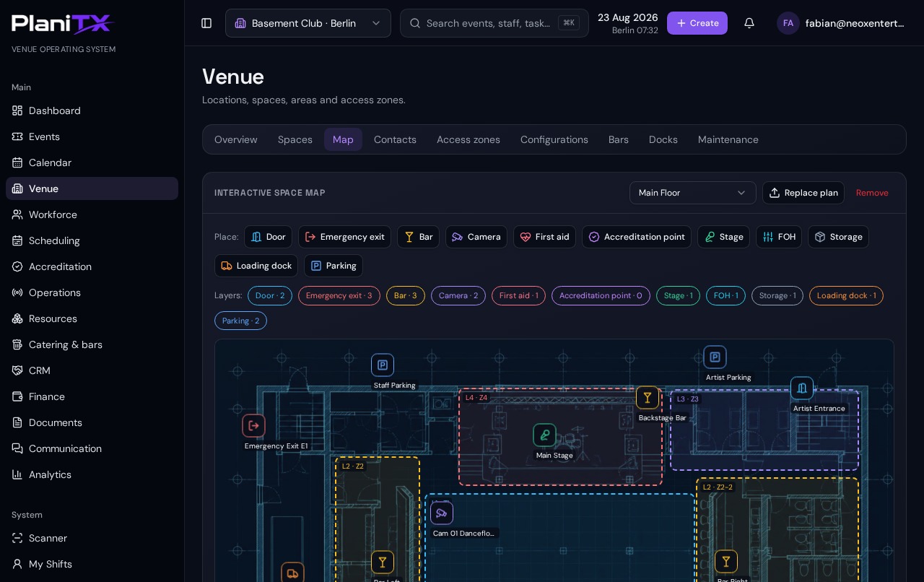Open Workforce in the sidebar
The image size is (924, 582).
point(92,214)
